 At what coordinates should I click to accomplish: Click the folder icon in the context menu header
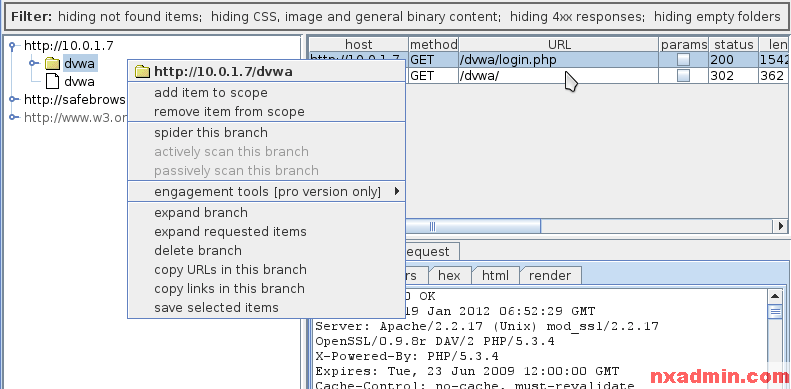pyautogui.click(x=143, y=72)
